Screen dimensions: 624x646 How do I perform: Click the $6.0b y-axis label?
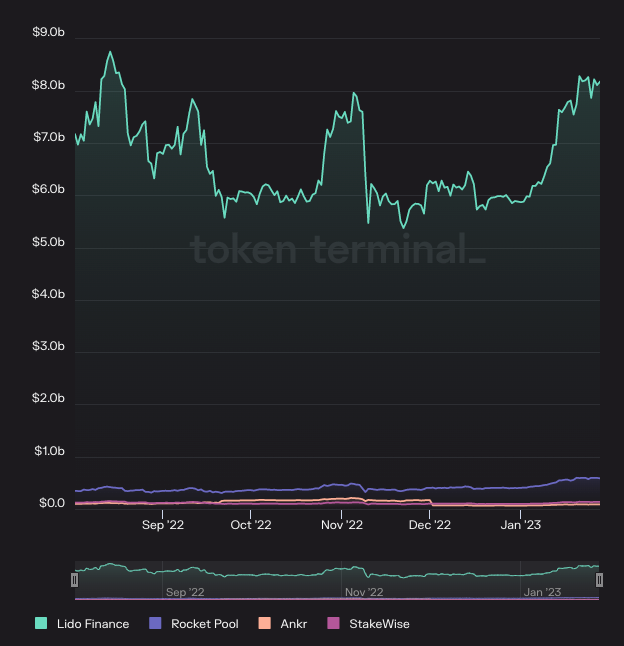pos(49,189)
